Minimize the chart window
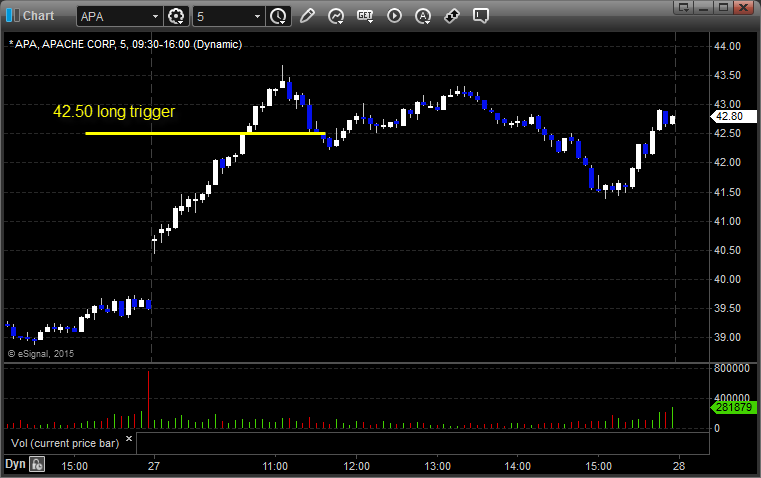Image resolution: width=761 pixels, height=478 pixels. click(x=703, y=7)
